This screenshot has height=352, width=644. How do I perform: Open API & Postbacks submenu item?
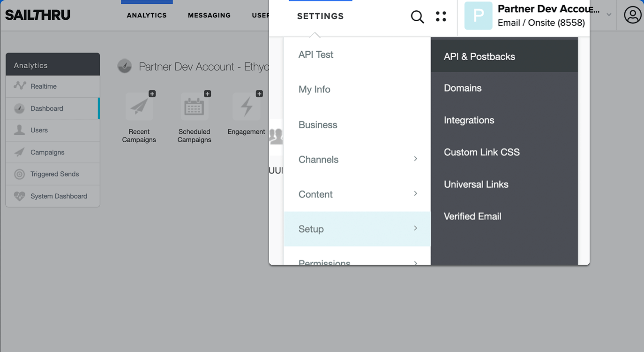504,56
